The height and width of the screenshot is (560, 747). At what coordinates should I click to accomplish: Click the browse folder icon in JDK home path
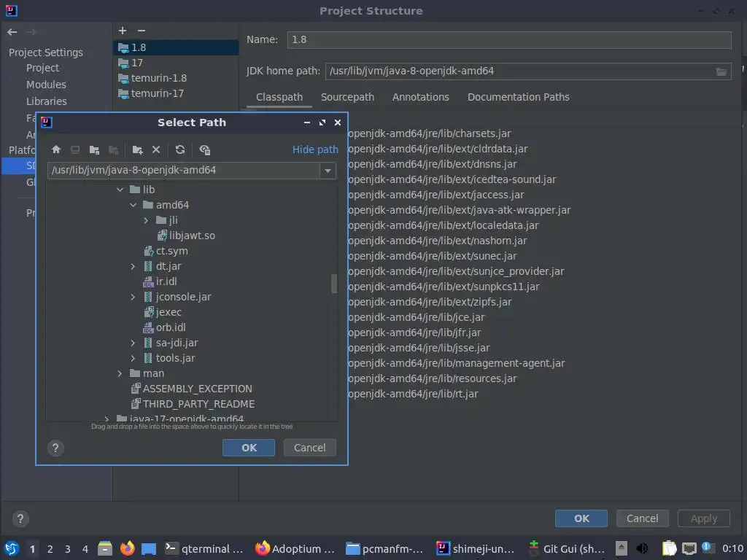pos(721,71)
